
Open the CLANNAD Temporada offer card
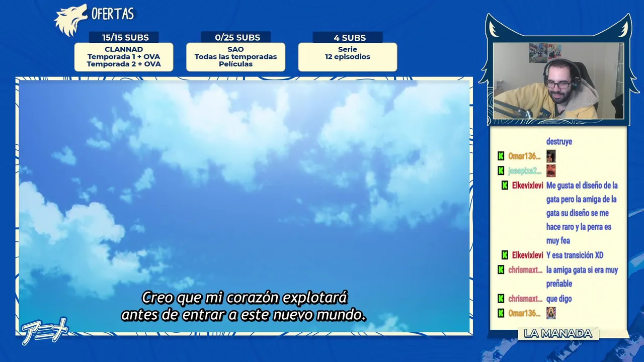coord(124,57)
